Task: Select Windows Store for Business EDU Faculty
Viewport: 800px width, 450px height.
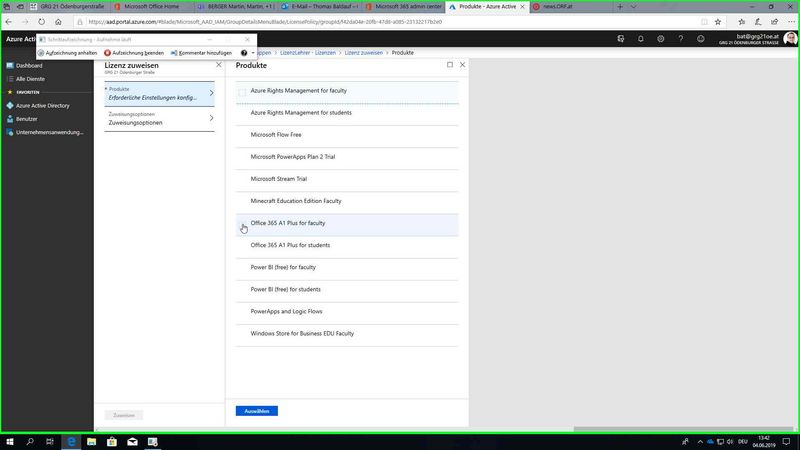Action: point(347,334)
